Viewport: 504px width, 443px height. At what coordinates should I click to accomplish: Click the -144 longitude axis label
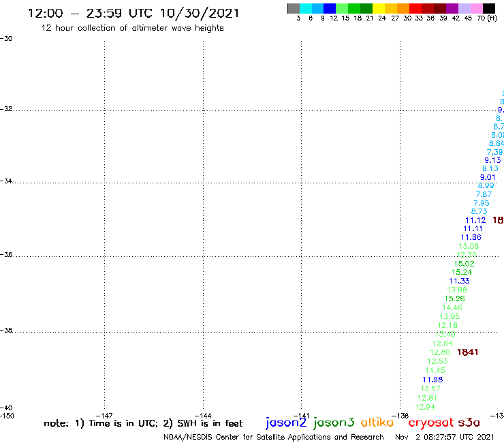[x=203, y=416]
